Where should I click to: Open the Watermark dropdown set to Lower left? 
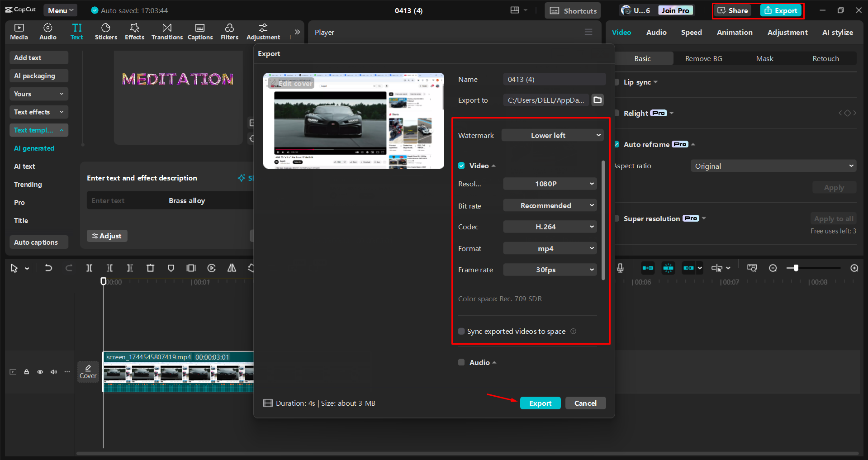point(553,135)
